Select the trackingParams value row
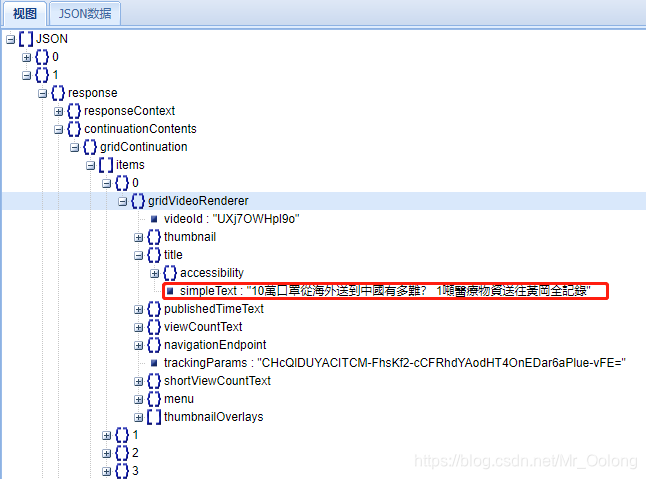 coord(395,362)
